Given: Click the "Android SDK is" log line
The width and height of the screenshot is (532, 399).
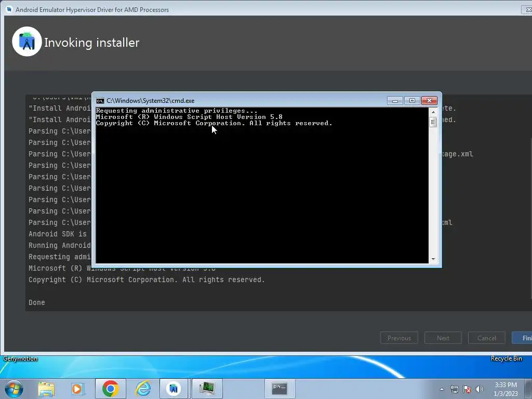Looking at the screenshot, I should (58, 234).
